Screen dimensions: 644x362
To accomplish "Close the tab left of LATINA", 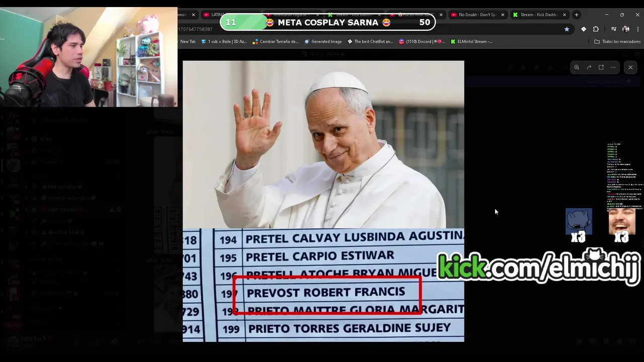I will tap(193, 15).
